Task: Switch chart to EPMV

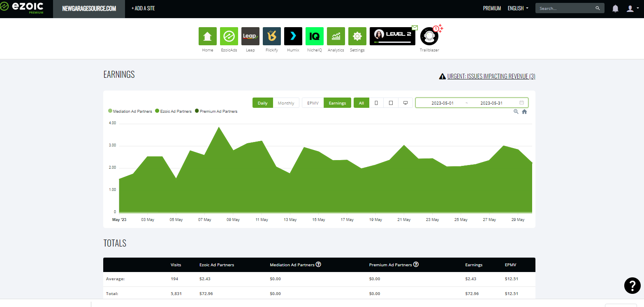Action: click(313, 103)
